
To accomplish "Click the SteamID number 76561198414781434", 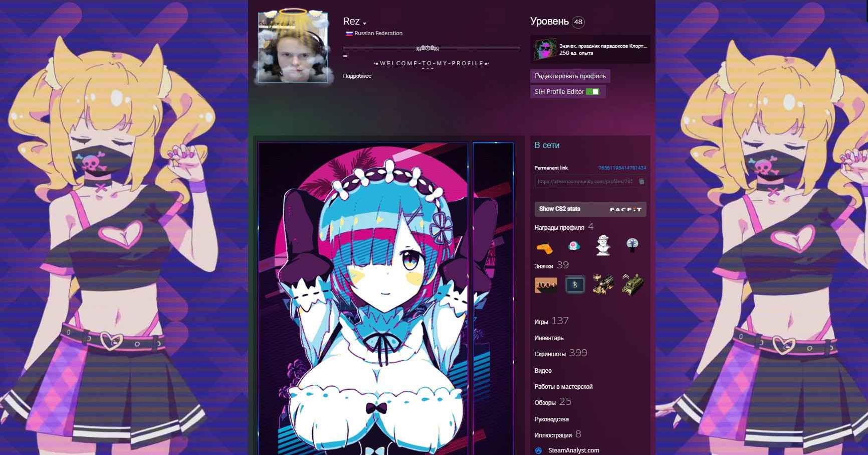I will 622,168.
